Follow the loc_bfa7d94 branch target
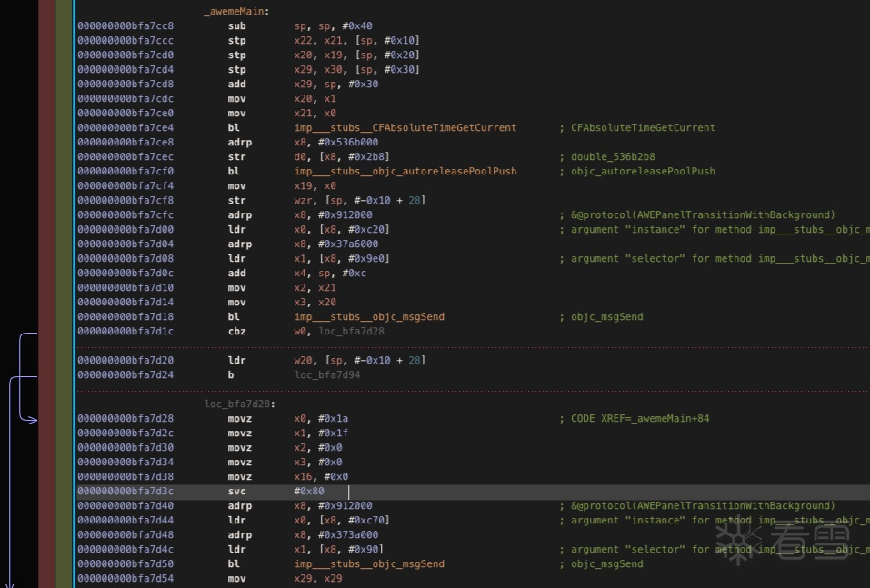Viewport: 870px width, 588px height. point(327,374)
